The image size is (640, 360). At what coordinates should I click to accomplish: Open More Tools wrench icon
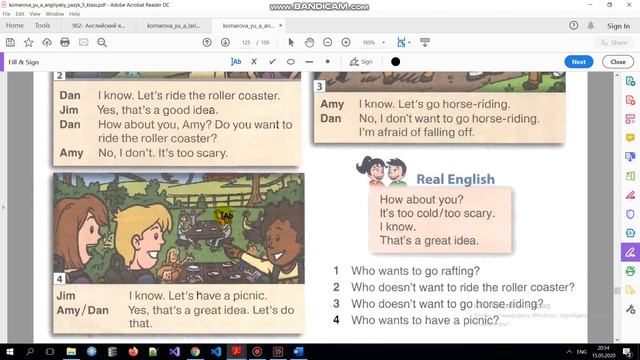(x=631, y=310)
